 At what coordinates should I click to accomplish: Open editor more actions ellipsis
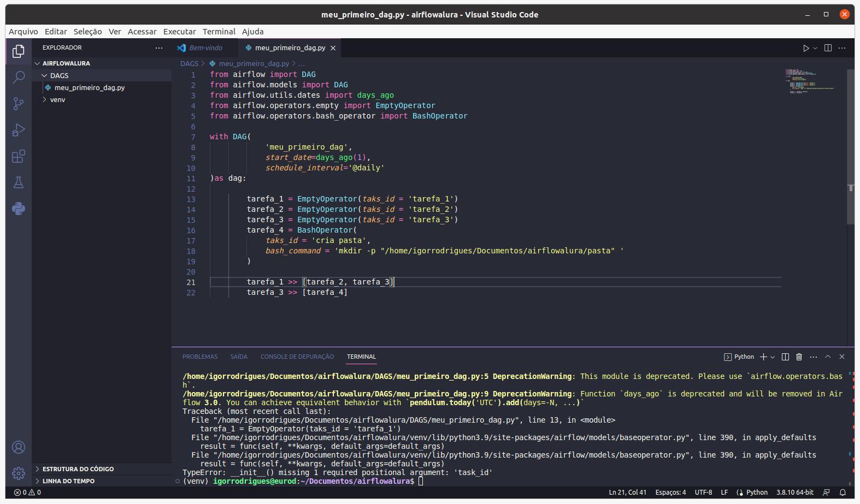(842, 48)
